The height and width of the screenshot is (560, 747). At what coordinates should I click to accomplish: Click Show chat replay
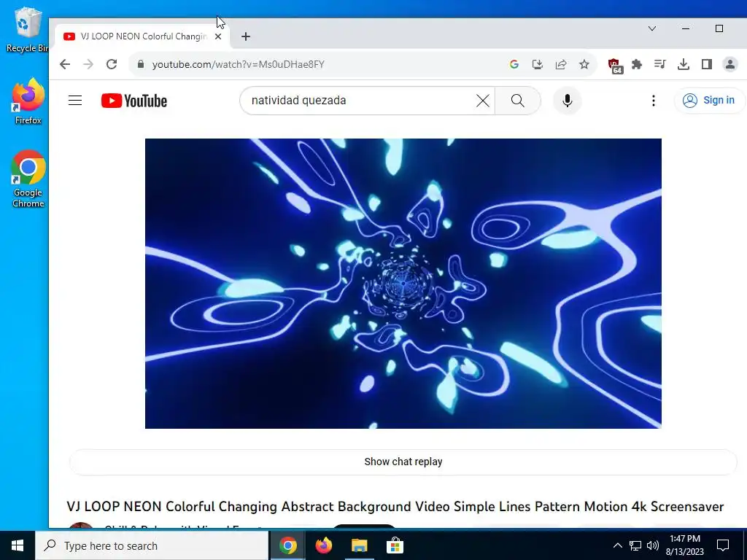403,462
